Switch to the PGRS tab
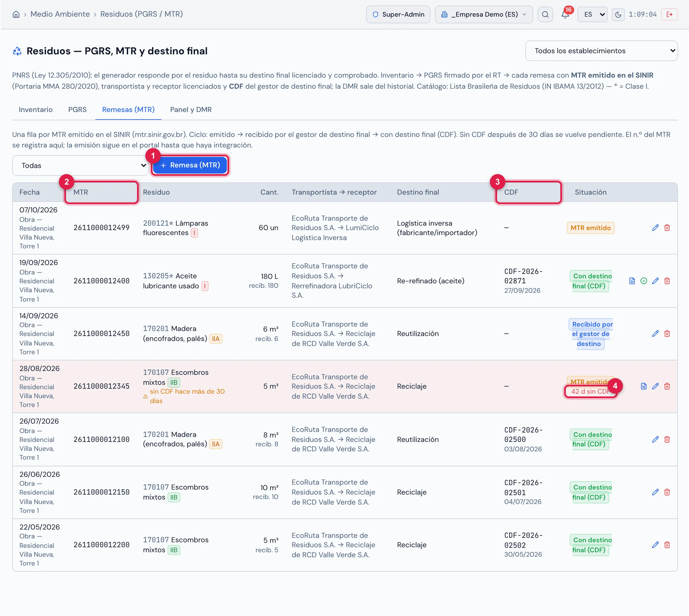This screenshot has height=616, width=689. (77, 110)
